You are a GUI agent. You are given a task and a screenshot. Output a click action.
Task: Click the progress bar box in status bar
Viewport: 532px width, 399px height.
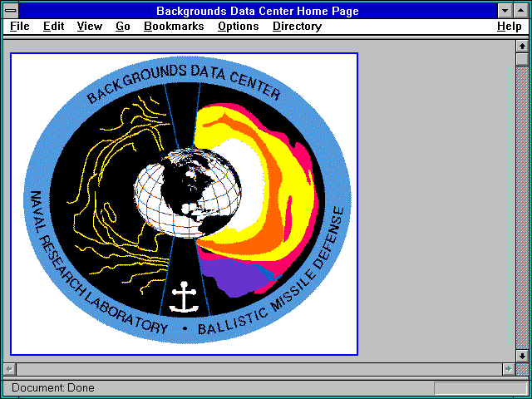480,388
